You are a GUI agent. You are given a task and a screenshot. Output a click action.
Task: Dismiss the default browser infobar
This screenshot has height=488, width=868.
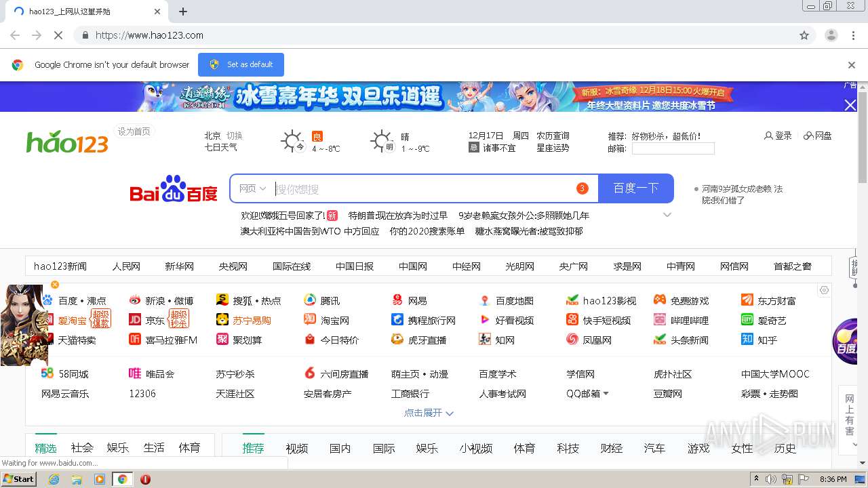852,65
